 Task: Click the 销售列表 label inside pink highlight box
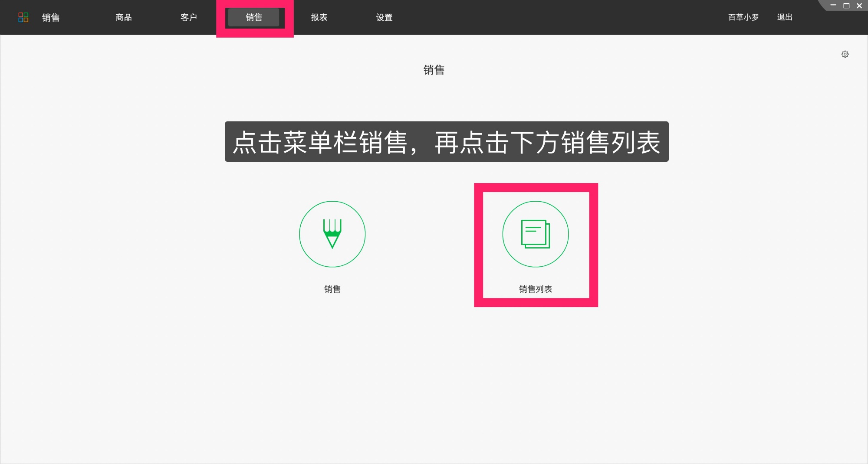coord(536,289)
